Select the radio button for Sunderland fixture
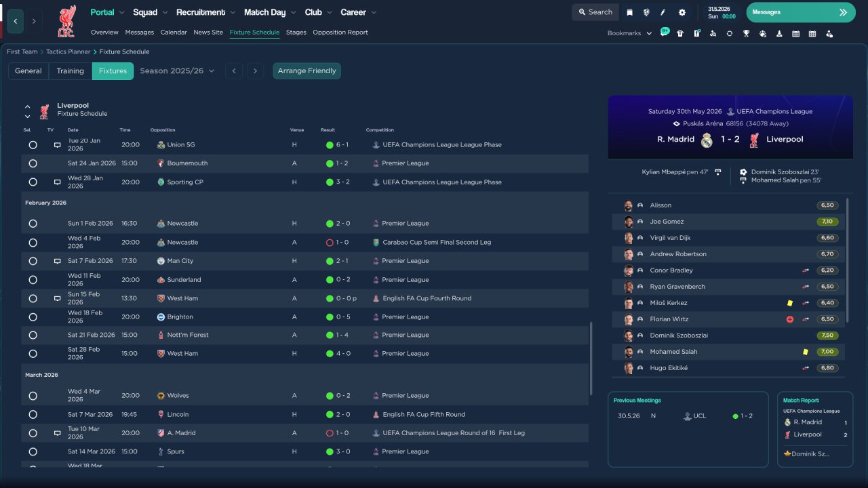The height and width of the screenshot is (488, 868). click(33, 280)
